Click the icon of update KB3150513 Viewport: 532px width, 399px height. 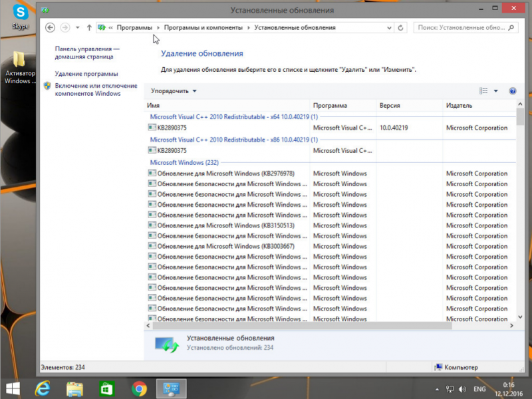152,225
